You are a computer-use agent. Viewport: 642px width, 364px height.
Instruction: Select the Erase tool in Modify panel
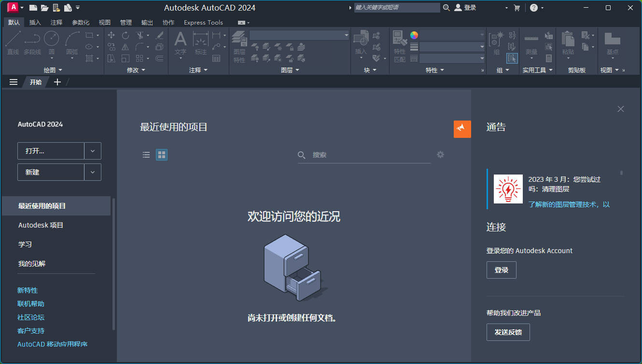(x=159, y=35)
